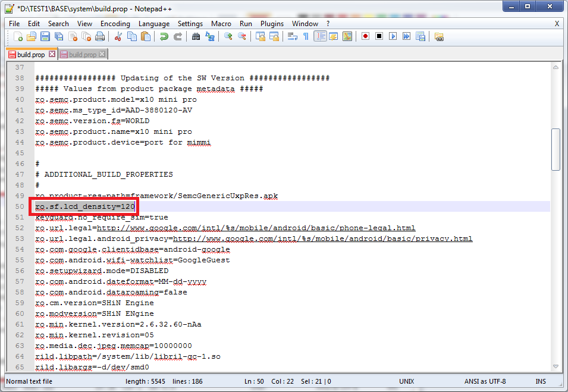Click Normal text file status field
The image size is (568, 392).
click(29, 381)
